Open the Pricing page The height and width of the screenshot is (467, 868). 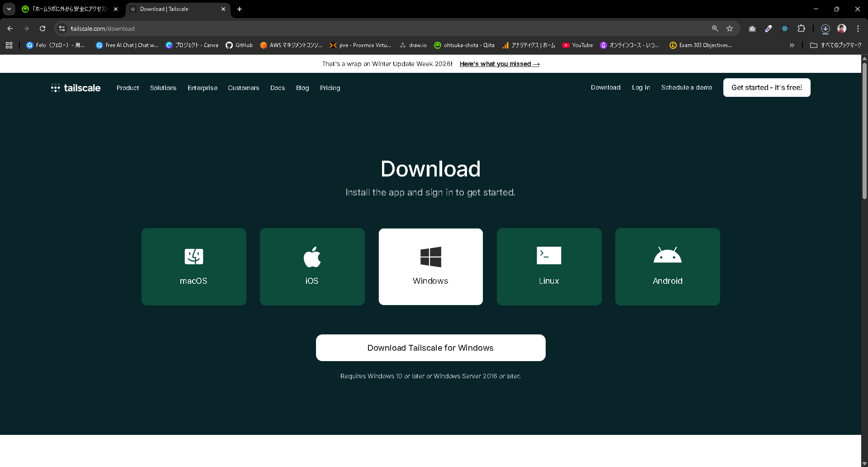(330, 88)
